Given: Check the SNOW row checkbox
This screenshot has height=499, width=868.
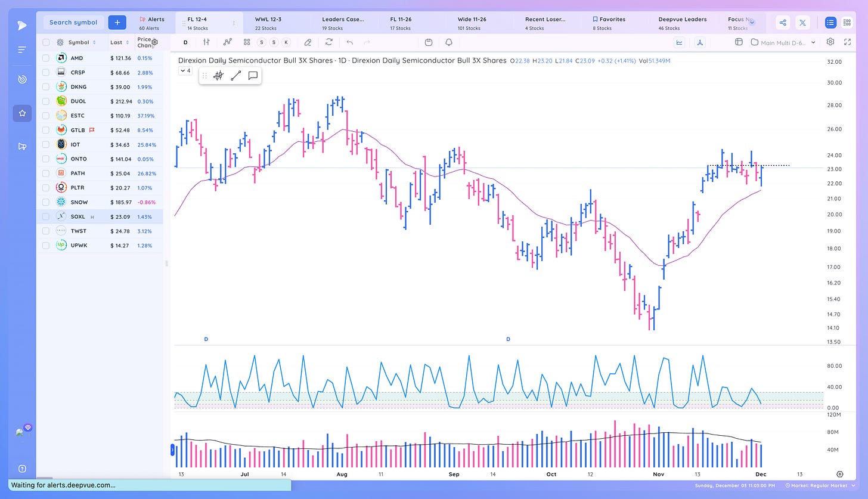Looking at the screenshot, I should (x=46, y=202).
